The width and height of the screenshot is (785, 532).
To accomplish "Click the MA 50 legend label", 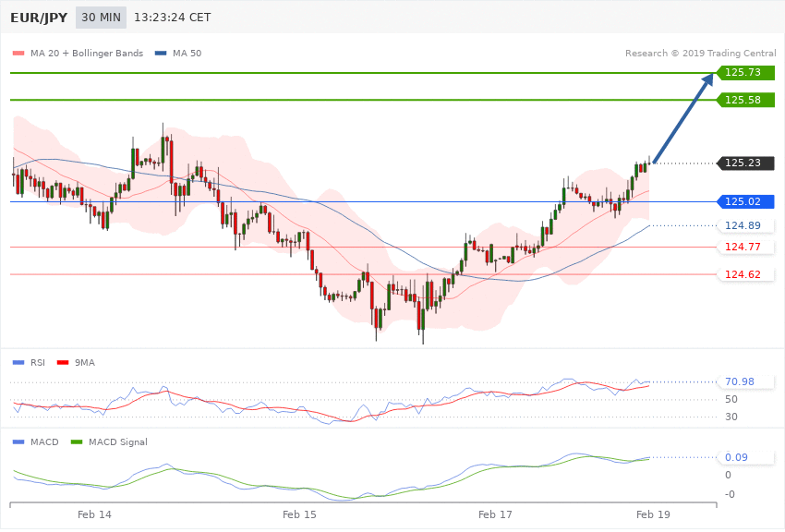I will [x=187, y=53].
